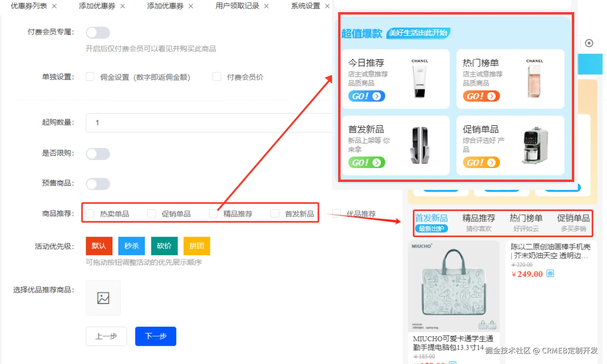Click coupon icon beside ¥249.00 price
Image resolution: width=607 pixels, height=364 pixels.
coord(550,274)
